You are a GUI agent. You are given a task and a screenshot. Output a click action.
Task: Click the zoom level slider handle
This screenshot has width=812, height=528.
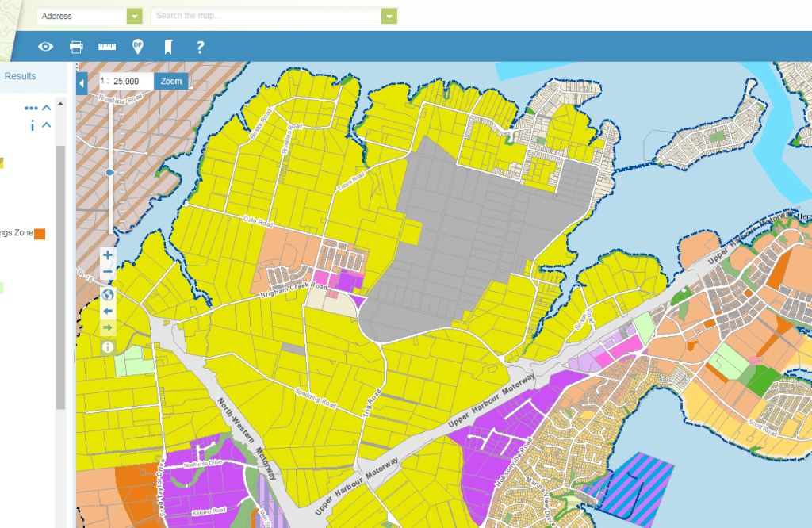(x=109, y=171)
